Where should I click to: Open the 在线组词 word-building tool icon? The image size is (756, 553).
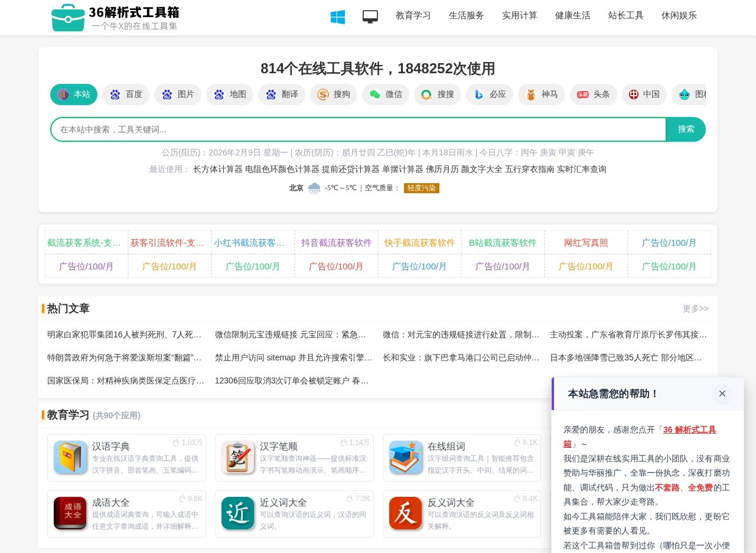pyautogui.click(x=405, y=458)
